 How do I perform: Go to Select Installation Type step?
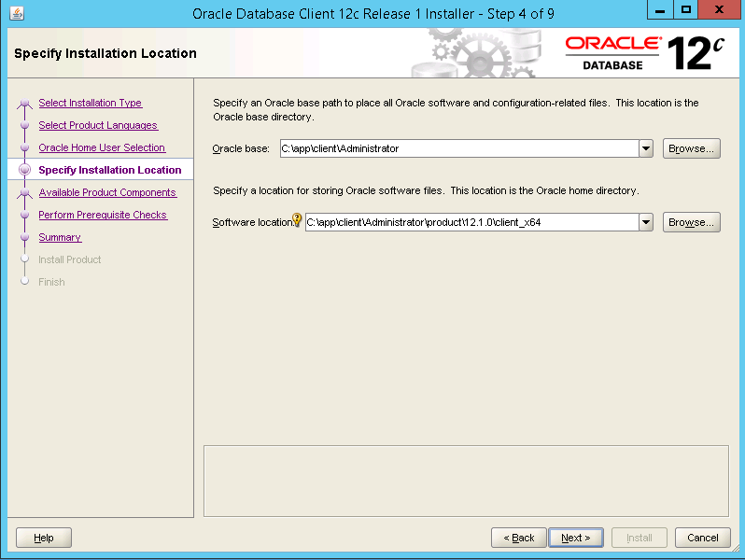[x=91, y=103]
